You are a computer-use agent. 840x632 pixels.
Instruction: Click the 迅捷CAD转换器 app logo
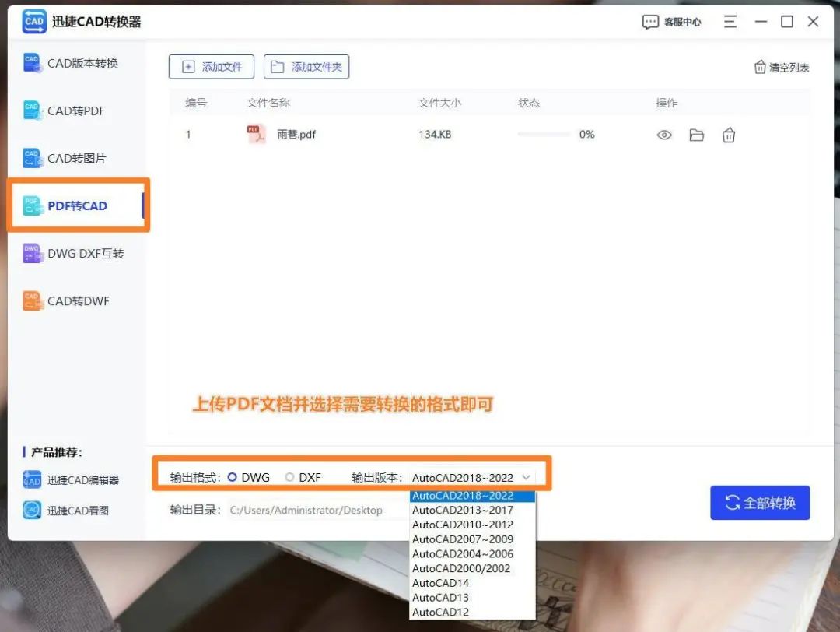[x=34, y=22]
